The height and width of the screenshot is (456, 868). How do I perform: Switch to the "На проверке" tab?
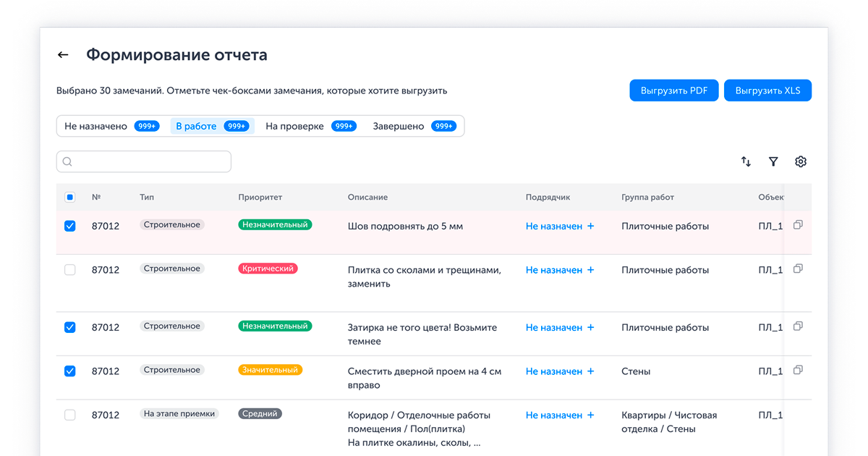294,125
